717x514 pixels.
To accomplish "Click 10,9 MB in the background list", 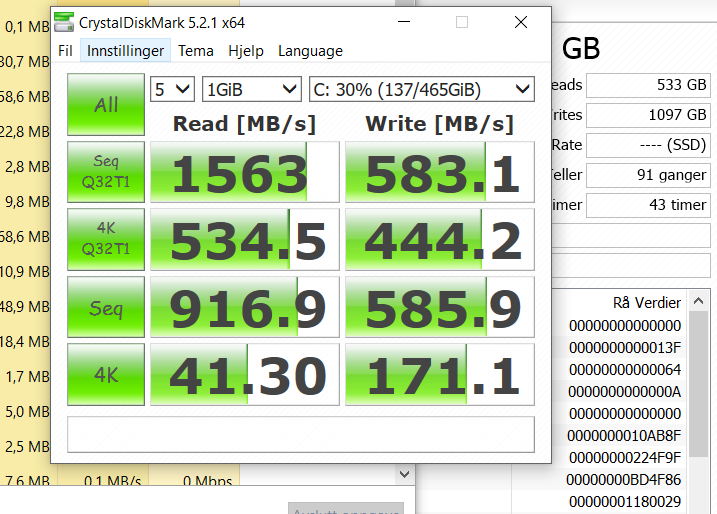I will click(x=25, y=272).
